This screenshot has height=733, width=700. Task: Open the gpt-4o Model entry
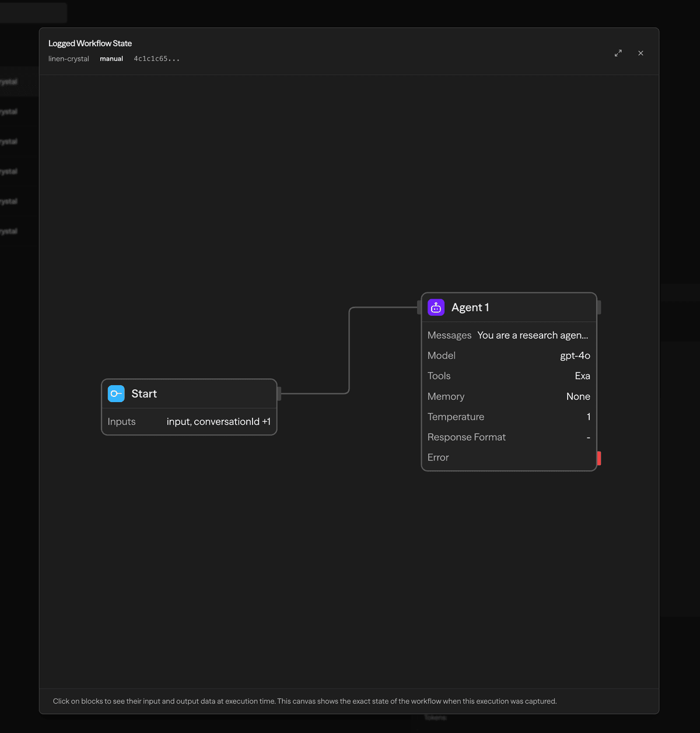(575, 355)
